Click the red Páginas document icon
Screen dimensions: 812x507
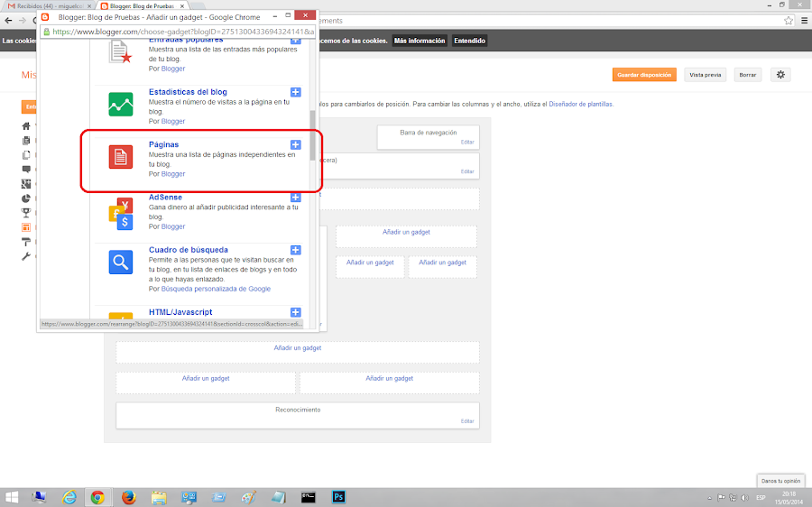point(121,156)
